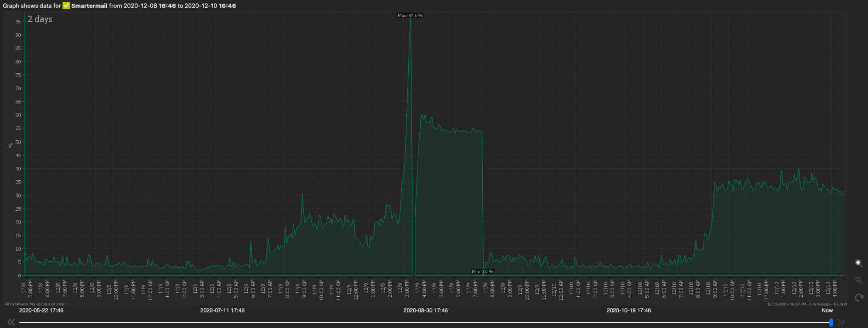This screenshot has height=328, width=868.
Task: Click the green Smartermail status checkmark
Action: (66, 6)
